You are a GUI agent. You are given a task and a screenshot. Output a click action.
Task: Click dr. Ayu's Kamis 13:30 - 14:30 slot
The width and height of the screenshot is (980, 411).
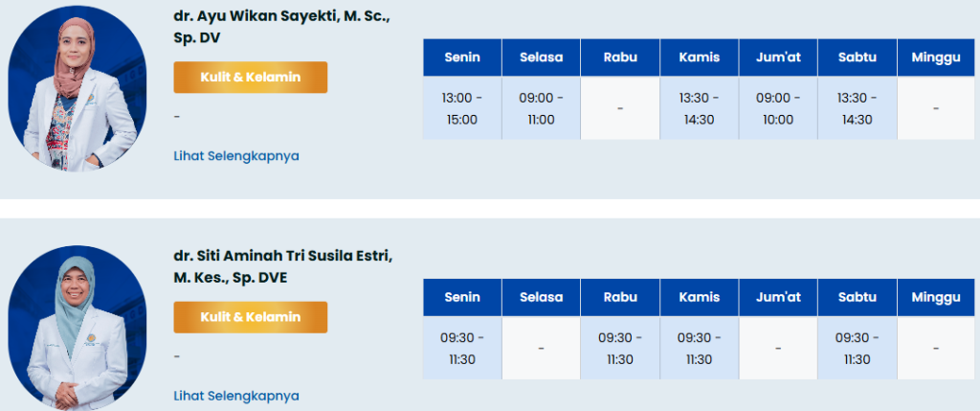pos(699,108)
